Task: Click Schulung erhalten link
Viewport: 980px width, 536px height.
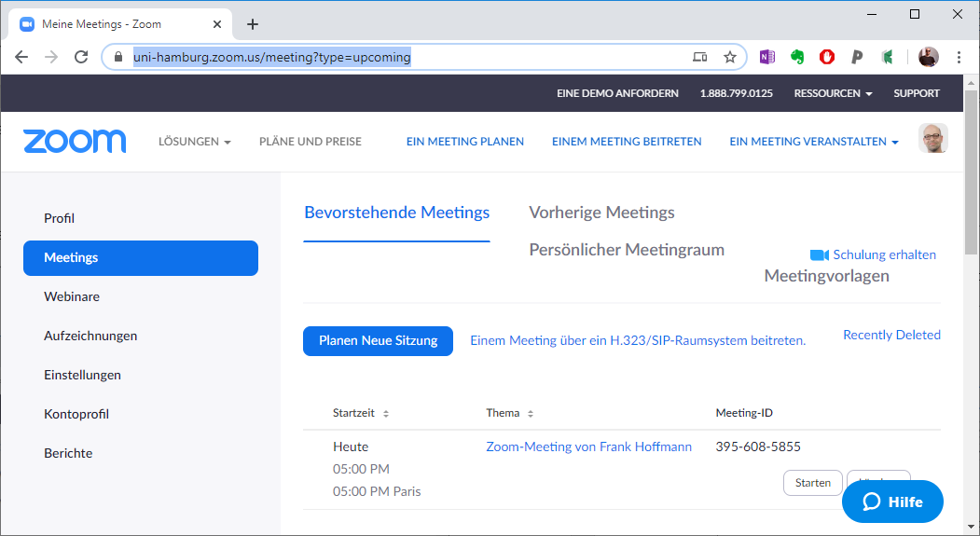Action: (x=884, y=254)
